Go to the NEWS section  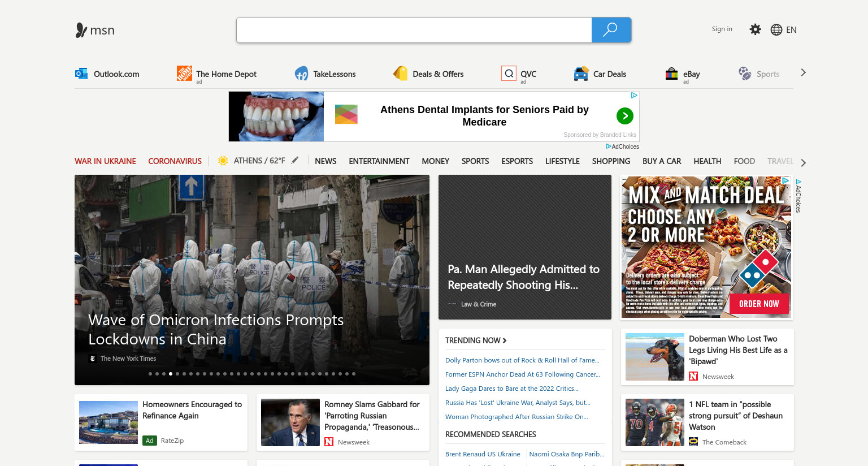[325, 161]
